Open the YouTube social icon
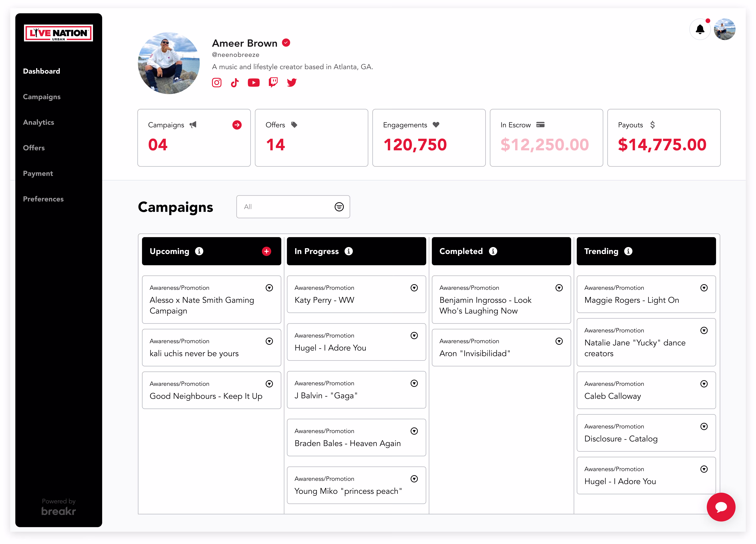Screen dimensions: 756x544 [254, 82]
